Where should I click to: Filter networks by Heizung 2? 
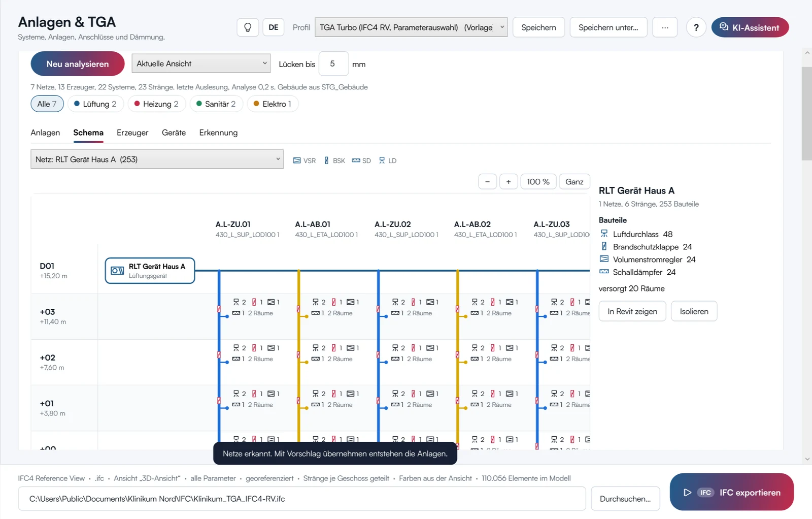[156, 104]
